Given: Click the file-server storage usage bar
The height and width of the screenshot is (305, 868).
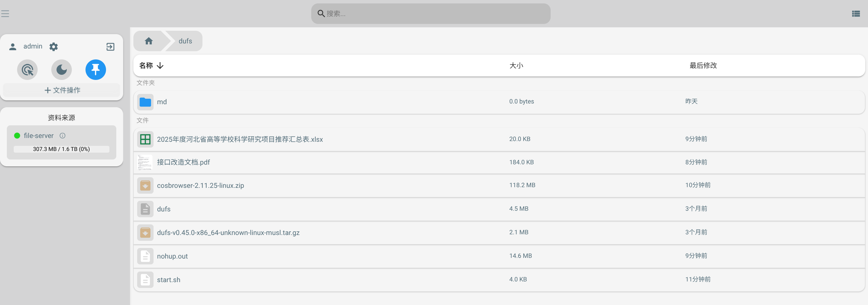Looking at the screenshot, I should (62, 149).
